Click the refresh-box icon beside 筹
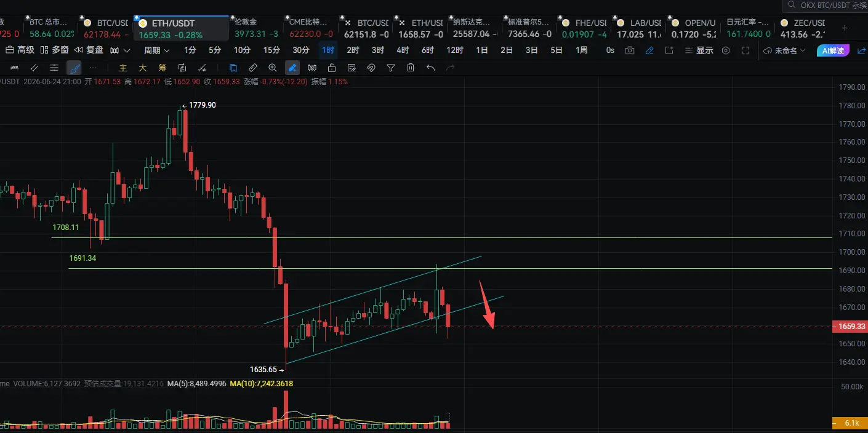Image resolution: width=868 pixels, height=433 pixels. (182, 68)
